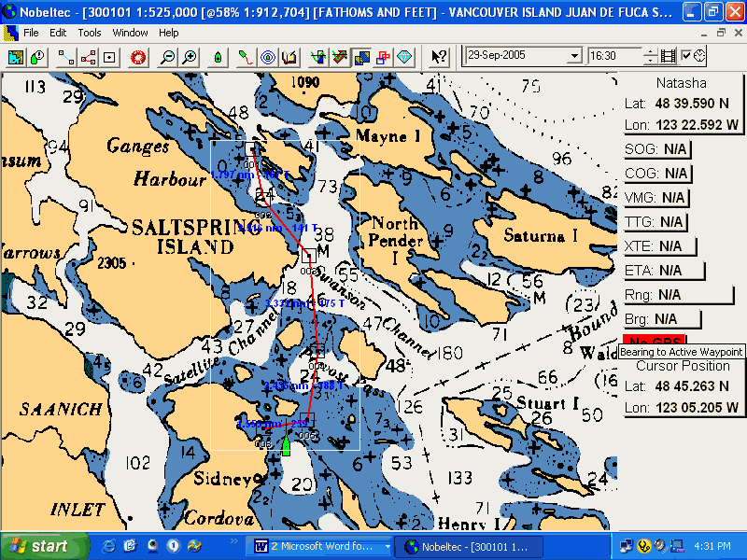Image resolution: width=747 pixels, height=560 pixels.
Task: Select route waypoint 006 on the chart
Action: pyautogui.click(x=263, y=429)
